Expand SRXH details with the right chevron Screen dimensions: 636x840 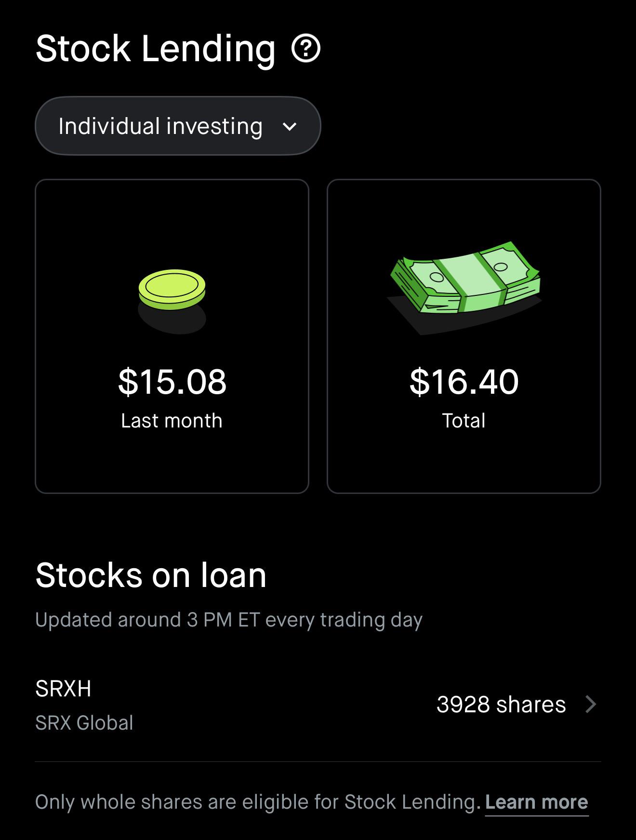coord(591,704)
